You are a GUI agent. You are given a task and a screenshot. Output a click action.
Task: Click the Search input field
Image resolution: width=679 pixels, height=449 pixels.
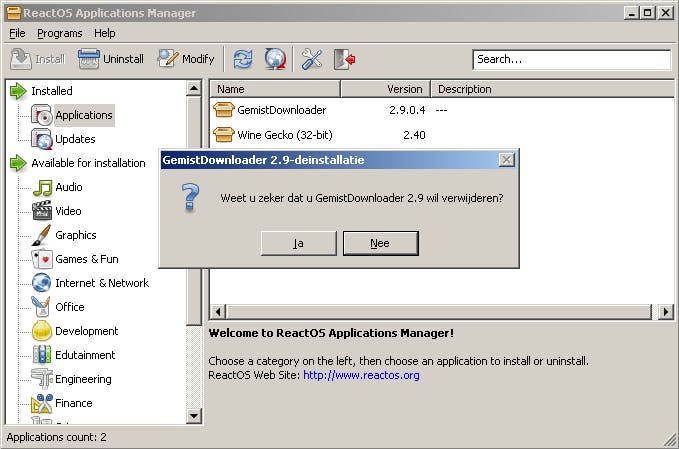(x=572, y=59)
